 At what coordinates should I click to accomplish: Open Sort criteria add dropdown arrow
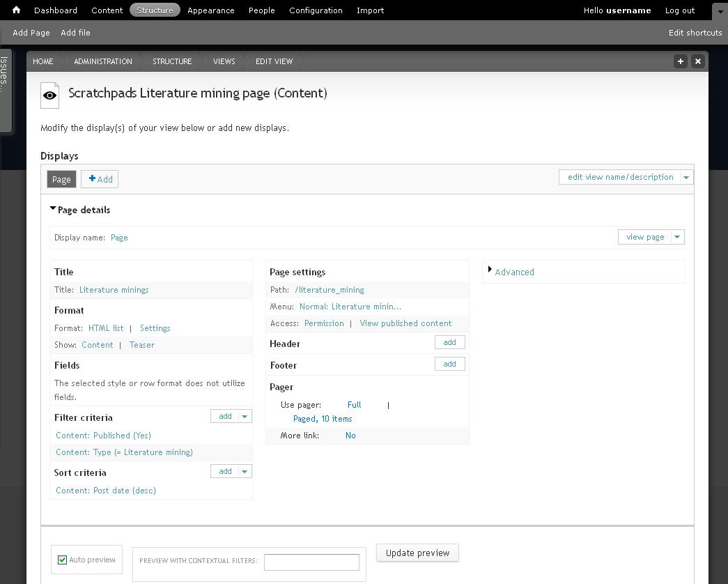pos(245,471)
